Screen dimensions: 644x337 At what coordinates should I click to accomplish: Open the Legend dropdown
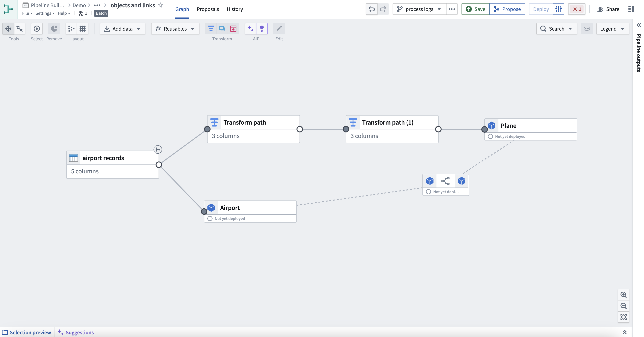click(612, 29)
